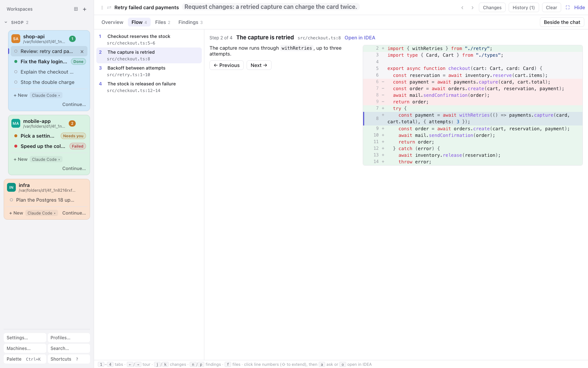Open the workspaces grid view icon
Image resolution: width=588 pixels, height=368 pixels.
pyautogui.click(x=76, y=9)
